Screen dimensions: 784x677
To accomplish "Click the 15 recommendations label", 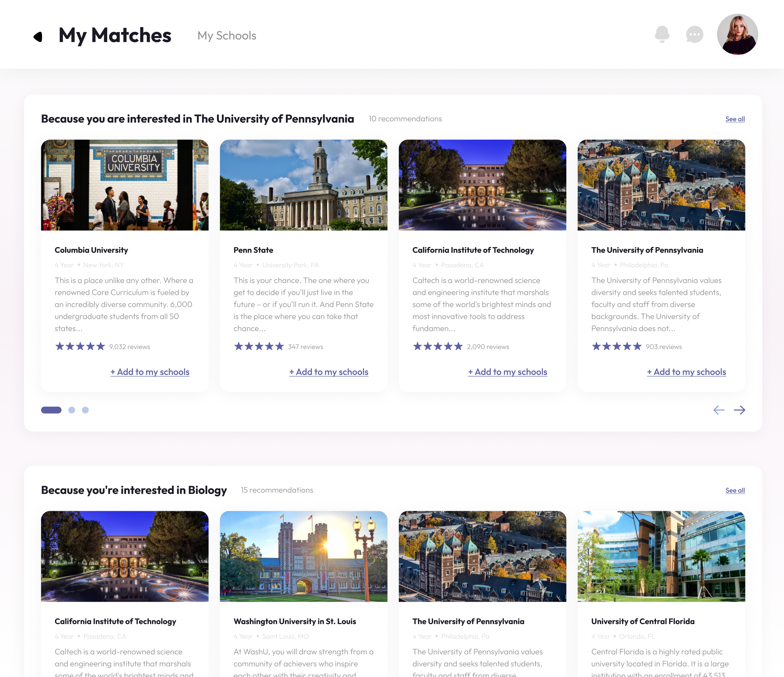I will (277, 490).
